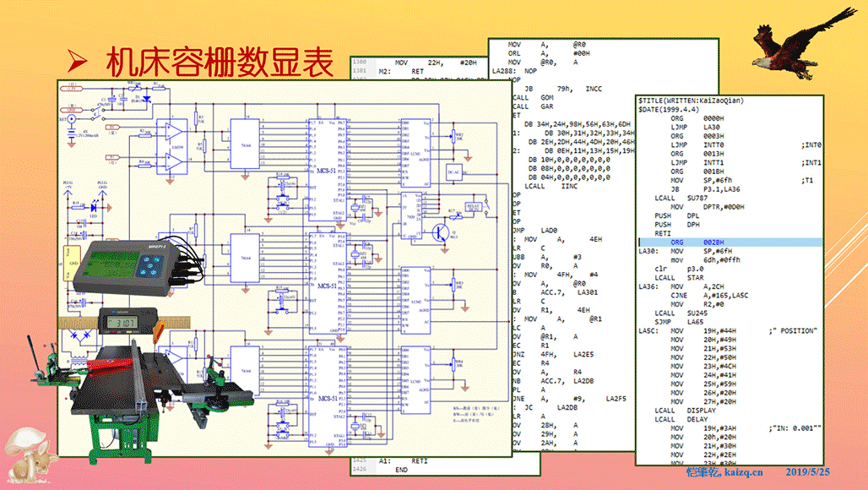Click the mov 6dh,#0ffh line

coord(705,260)
